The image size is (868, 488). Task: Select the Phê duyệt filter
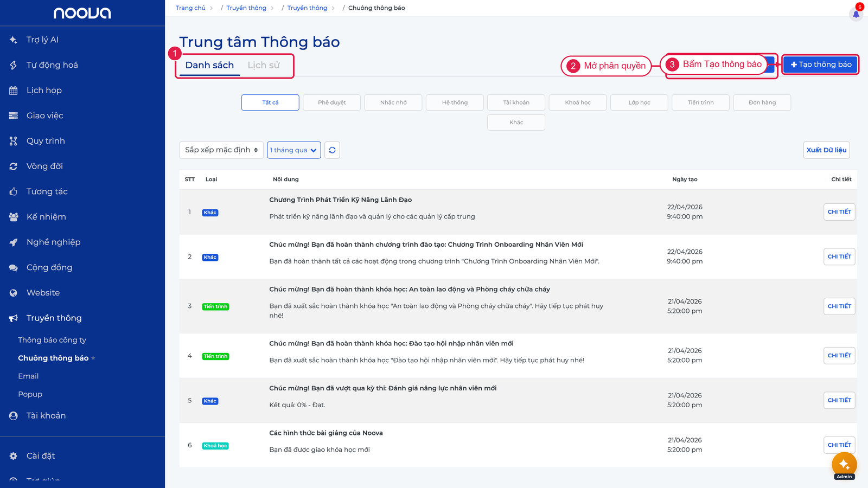(331, 102)
